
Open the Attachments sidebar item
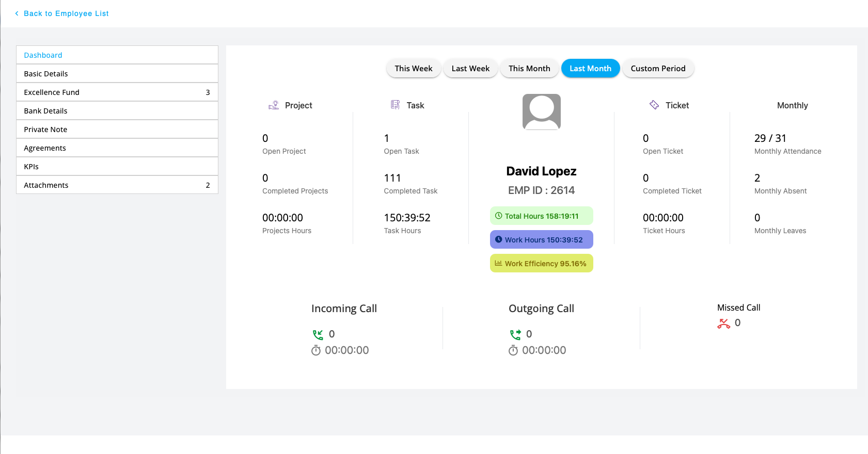(x=117, y=185)
